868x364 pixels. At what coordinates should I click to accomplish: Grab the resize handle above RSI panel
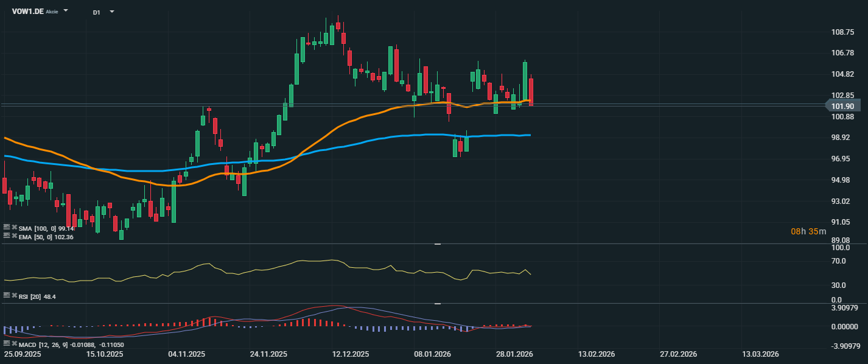pos(437,244)
